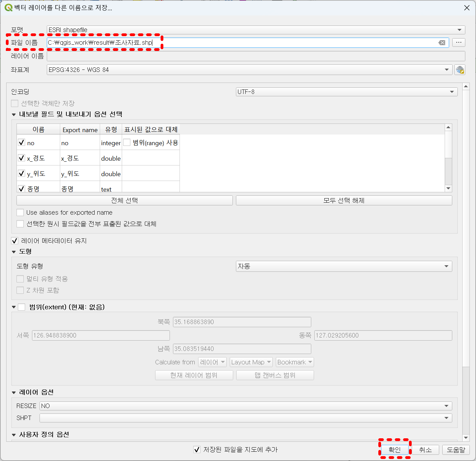Image resolution: width=476 pixels, height=461 pixels.
Task: Collapse the 도형 section
Action: [x=14, y=252]
